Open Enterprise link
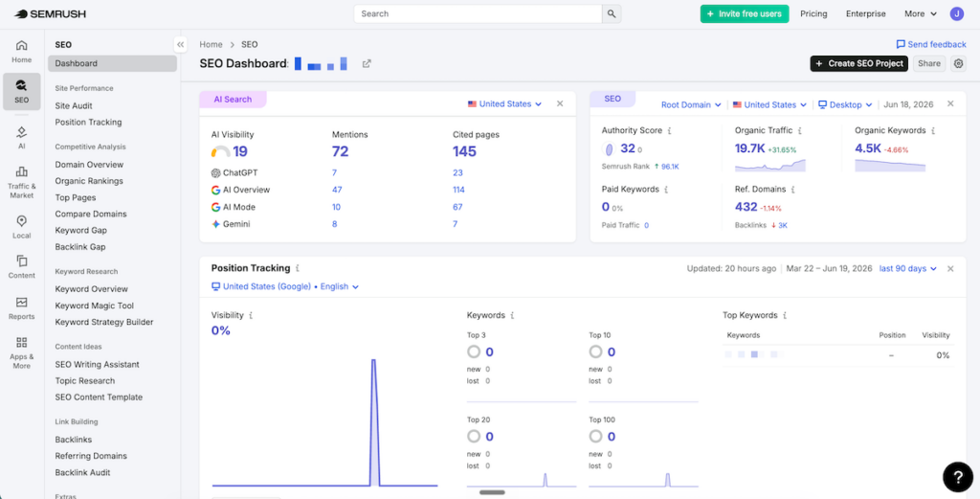This screenshot has width=980, height=499. 865,13
